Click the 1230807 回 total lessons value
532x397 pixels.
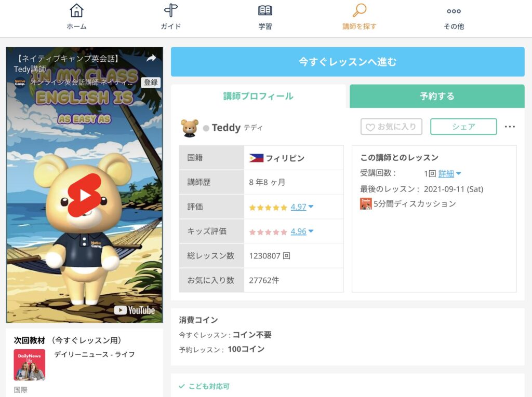click(x=270, y=256)
